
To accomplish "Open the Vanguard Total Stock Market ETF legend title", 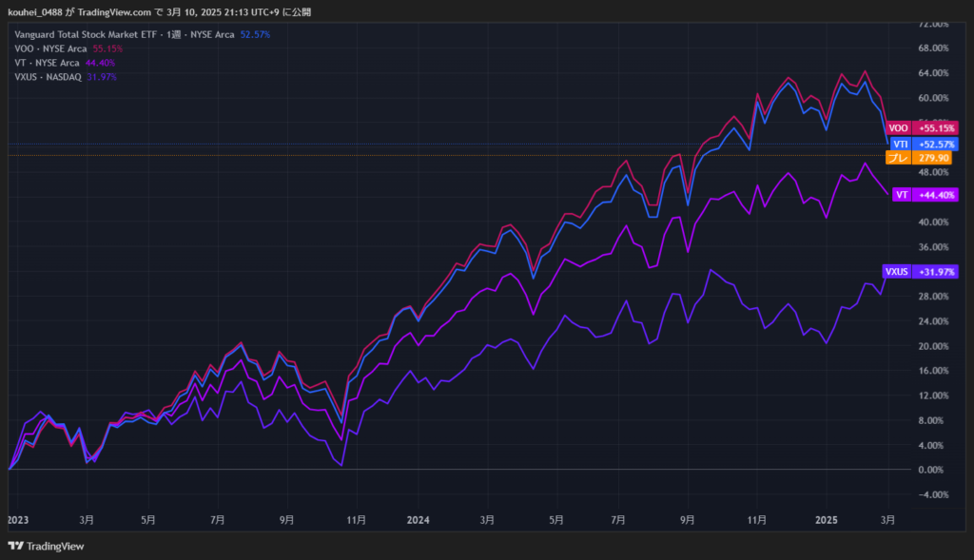I will pyautogui.click(x=88, y=34).
